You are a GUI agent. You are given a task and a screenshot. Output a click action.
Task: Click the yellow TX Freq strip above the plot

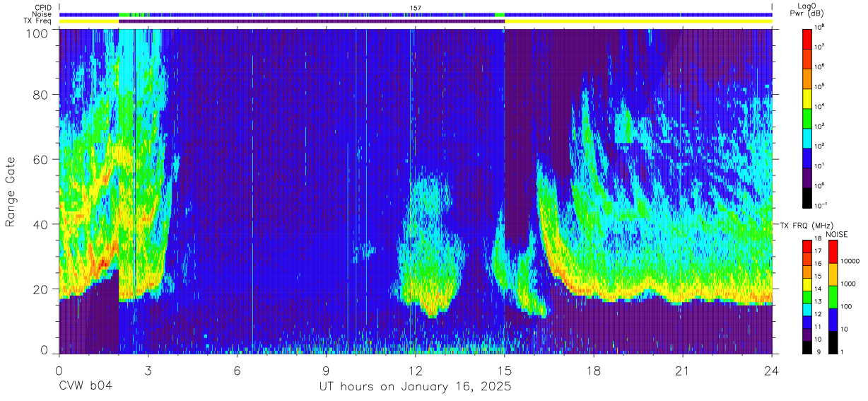(638, 21)
